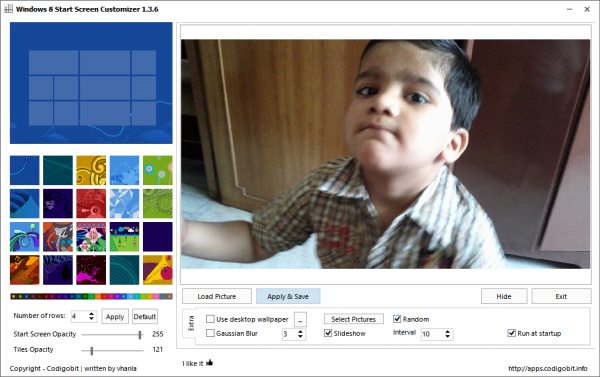Screen dimensions: 600x377
Task: Minimize the Start Screen Customizer window
Action: coord(569,9)
